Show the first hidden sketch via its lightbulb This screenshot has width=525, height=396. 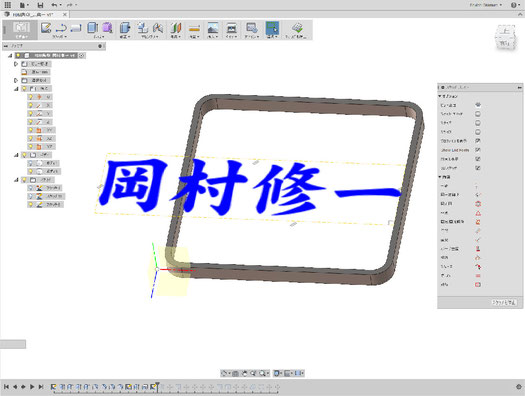click(x=30, y=188)
